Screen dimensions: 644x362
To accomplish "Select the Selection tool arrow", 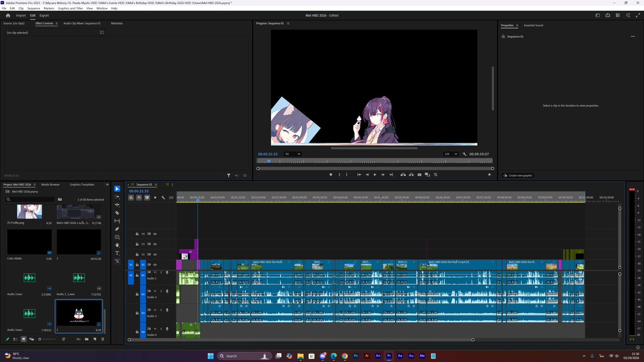I will [117, 189].
